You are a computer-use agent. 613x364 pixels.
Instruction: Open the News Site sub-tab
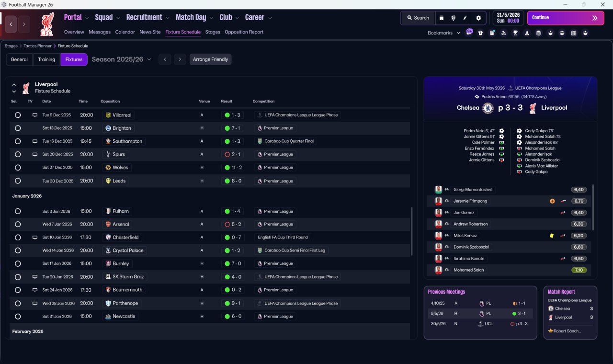point(150,32)
